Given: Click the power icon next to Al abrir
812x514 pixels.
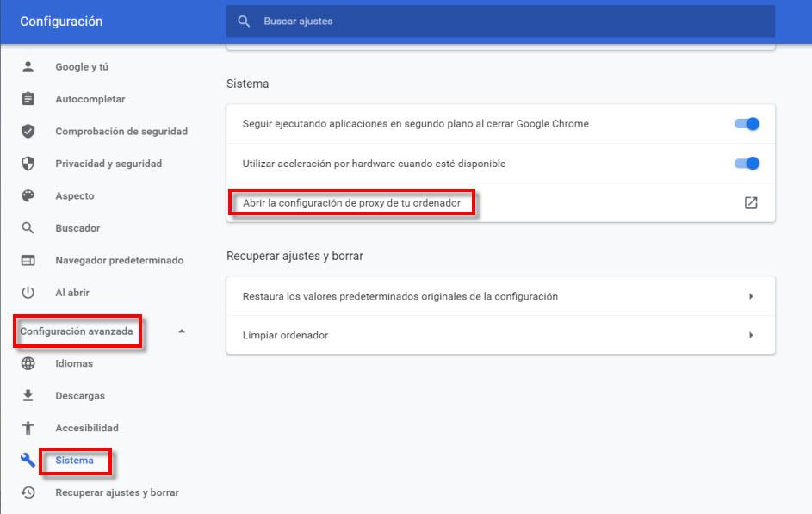Looking at the screenshot, I should [x=28, y=293].
